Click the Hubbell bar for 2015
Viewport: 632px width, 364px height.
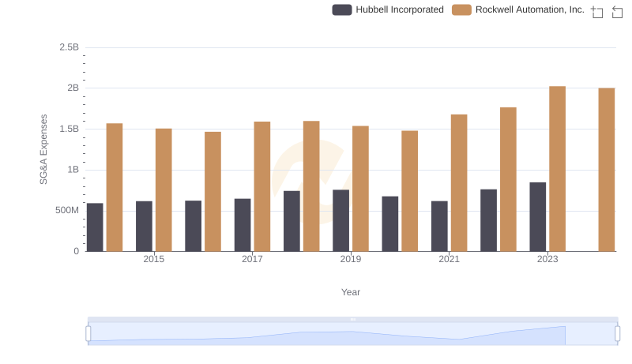[145, 227]
